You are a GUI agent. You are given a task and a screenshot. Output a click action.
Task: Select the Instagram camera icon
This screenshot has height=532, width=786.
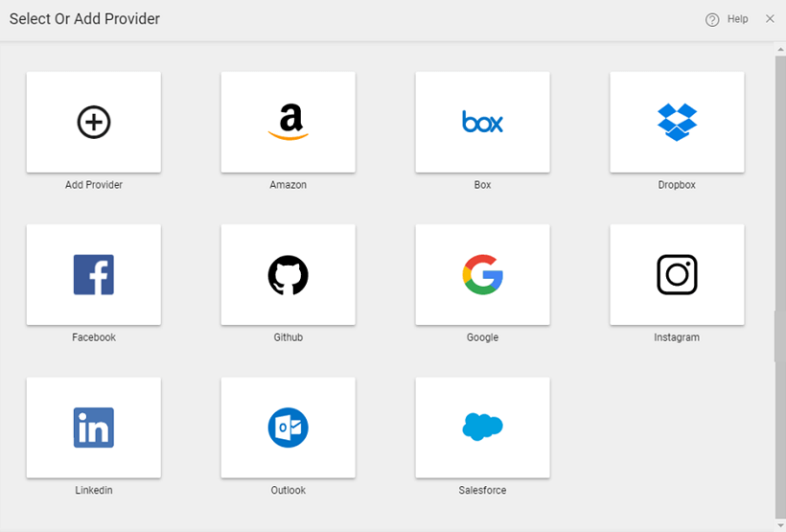[677, 275]
